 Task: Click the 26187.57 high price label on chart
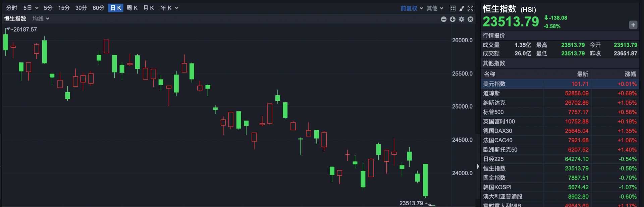pyautogui.click(x=25, y=30)
